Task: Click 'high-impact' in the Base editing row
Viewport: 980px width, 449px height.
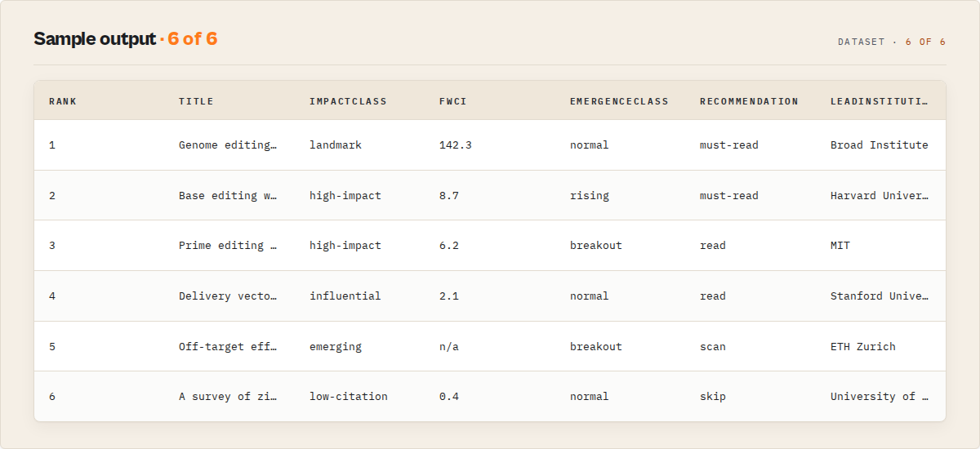Action: click(345, 196)
